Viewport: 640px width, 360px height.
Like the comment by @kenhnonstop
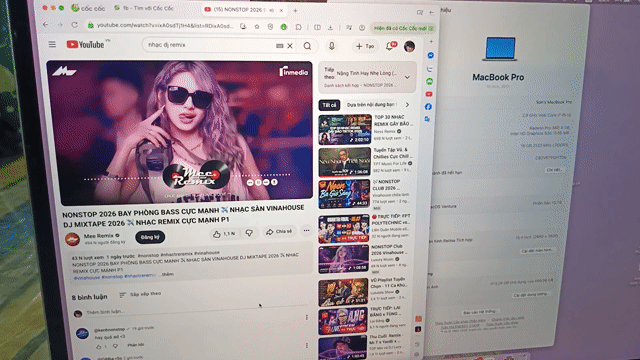98,347
